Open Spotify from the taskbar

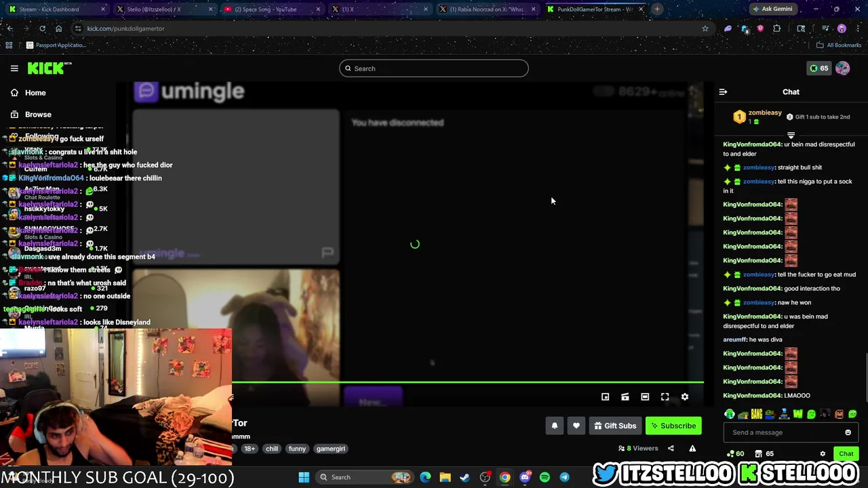click(545, 477)
